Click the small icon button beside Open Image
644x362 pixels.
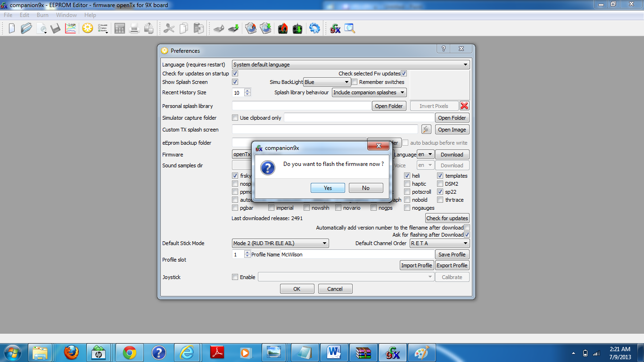point(426,130)
